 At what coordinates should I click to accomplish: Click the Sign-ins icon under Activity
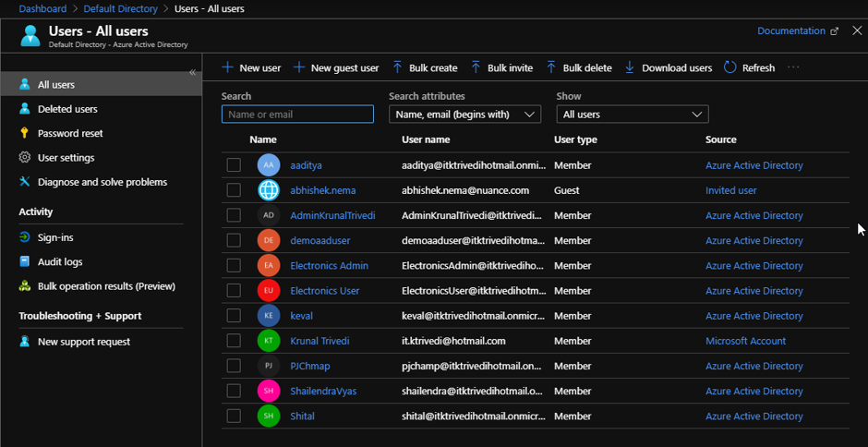[x=25, y=237]
